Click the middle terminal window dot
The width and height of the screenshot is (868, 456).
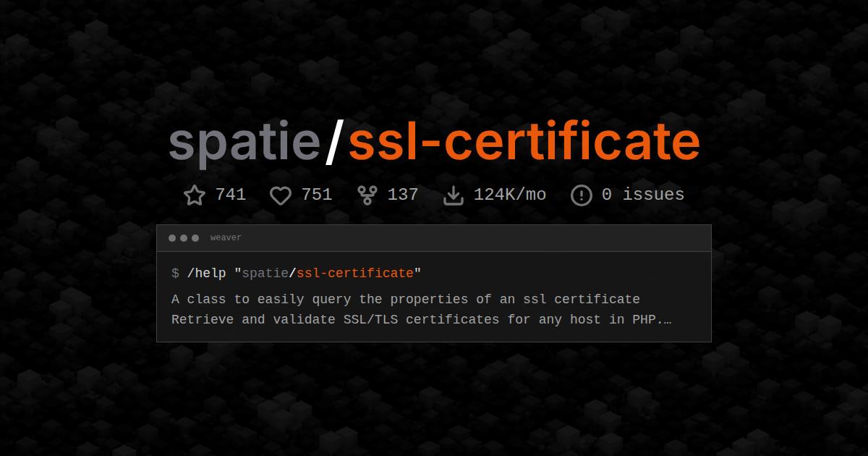click(184, 237)
